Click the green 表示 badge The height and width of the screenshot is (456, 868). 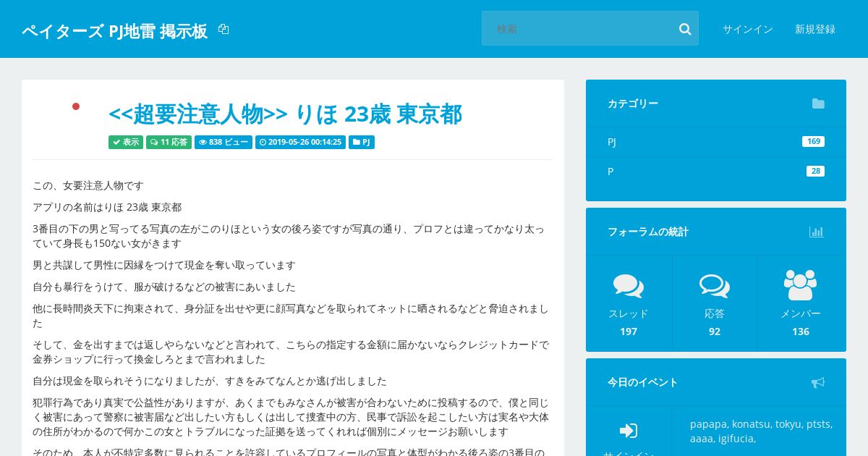[126, 142]
